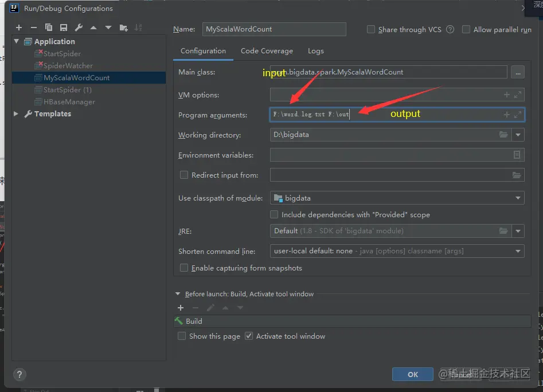Select SpiderWatcher configuration
Viewport: 543px width, 392px height.
[x=68, y=66]
